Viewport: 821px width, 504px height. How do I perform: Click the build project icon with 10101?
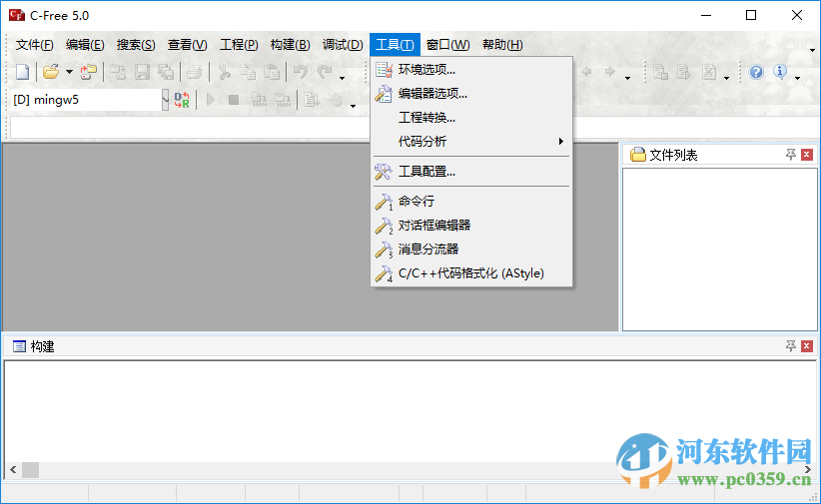tap(284, 100)
